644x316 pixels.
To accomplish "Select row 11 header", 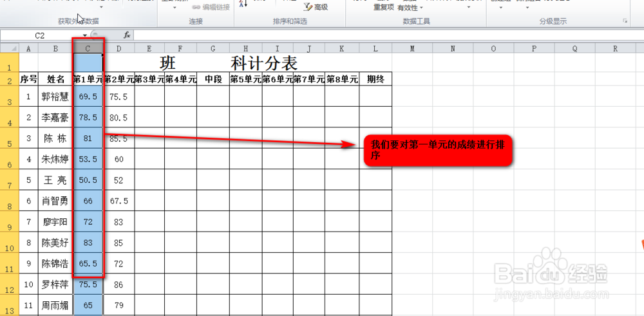I will (10, 263).
